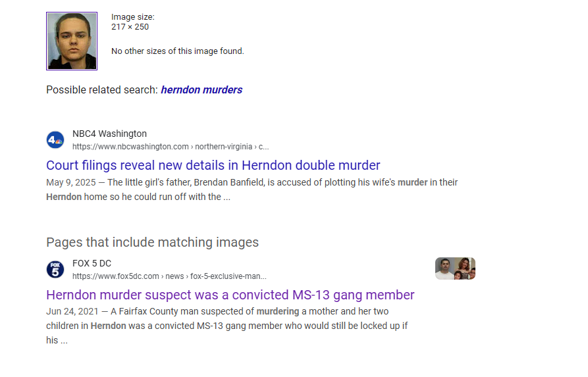The height and width of the screenshot is (377, 588).
Task: Click the 'Pages that include matching images' heading
Action: point(152,243)
